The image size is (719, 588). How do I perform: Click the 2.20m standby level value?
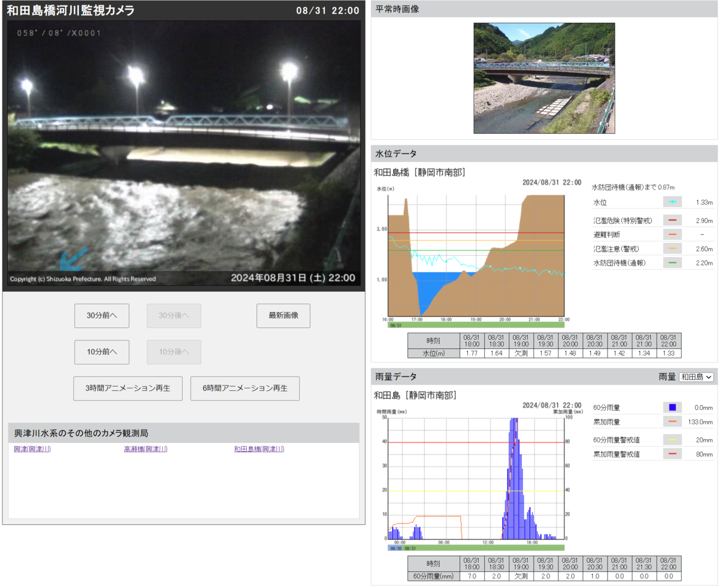pos(704,263)
